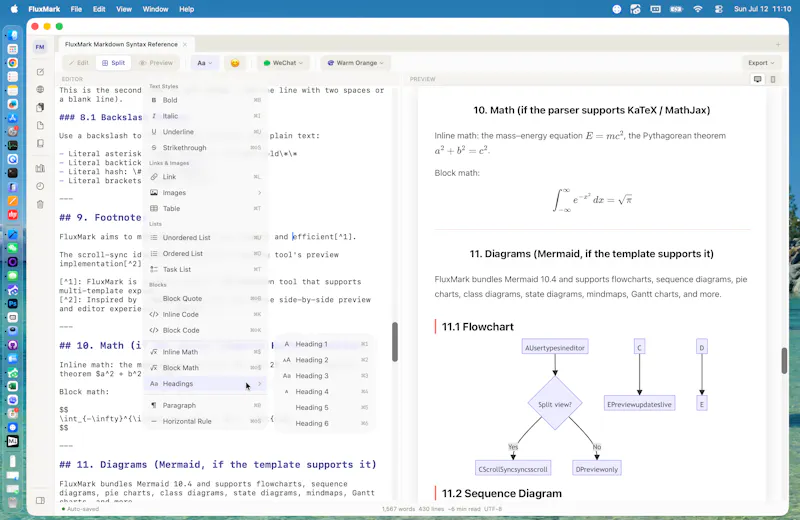Apply Heading 5 from the submenu
Image resolution: width=800 pixels, height=520 pixels.
(x=326, y=407)
